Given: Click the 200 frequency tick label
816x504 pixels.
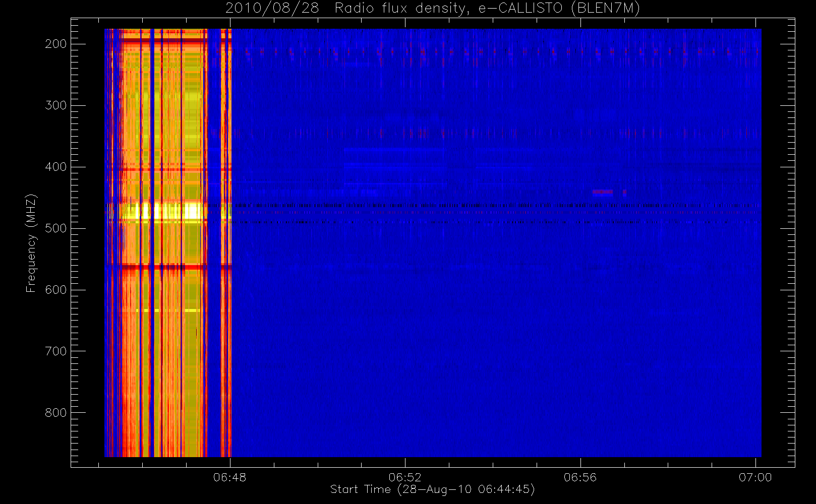Looking at the screenshot, I should coord(55,44).
